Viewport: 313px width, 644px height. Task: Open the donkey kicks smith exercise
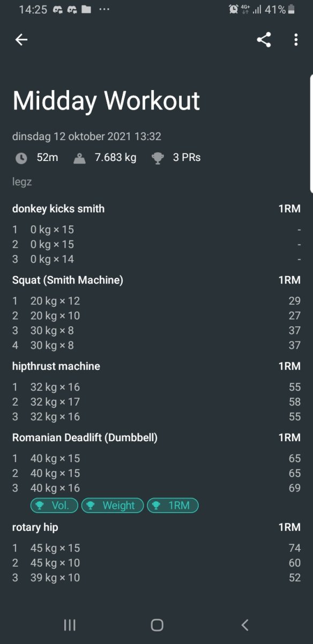pos(58,209)
